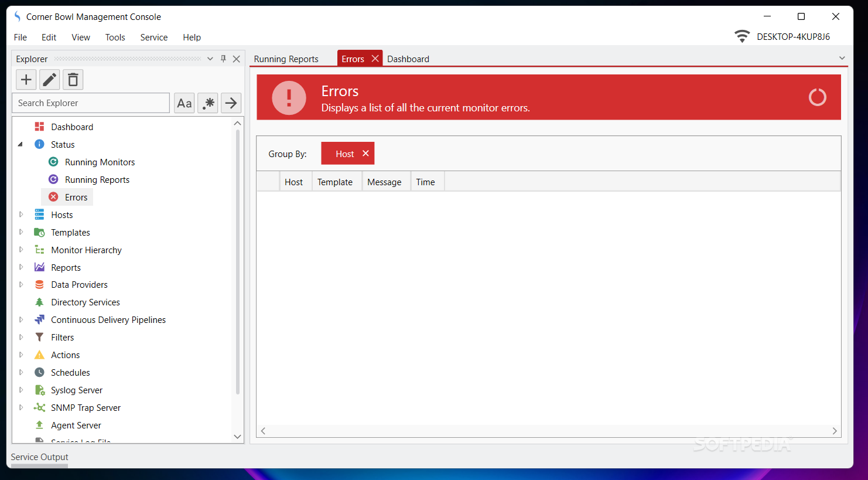Click the SNMP Trap Server icon
The width and height of the screenshot is (868, 480).
(39, 407)
